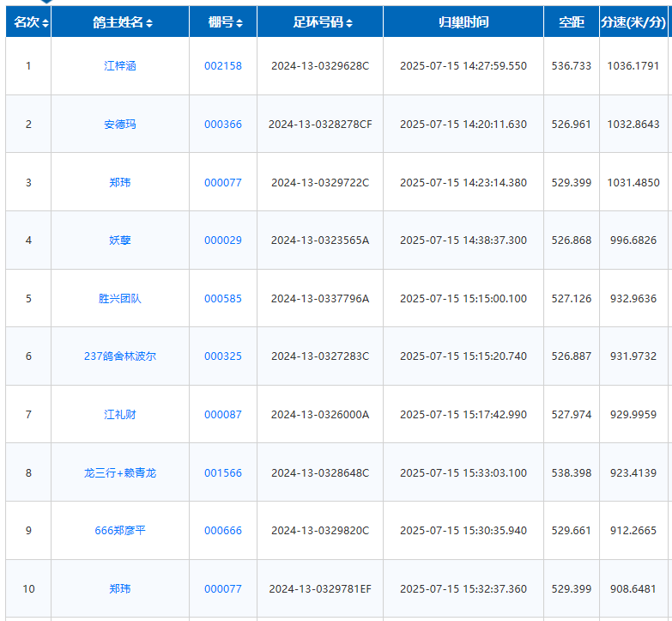Click loft number 000585
This screenshot has width=672, height=621.
(x=223, y=299)
